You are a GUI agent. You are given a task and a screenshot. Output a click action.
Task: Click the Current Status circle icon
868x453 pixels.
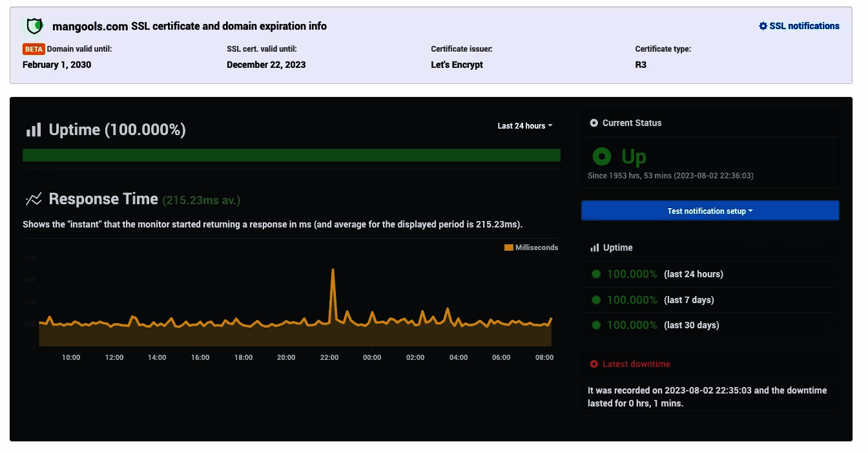(x=594, y=123)
